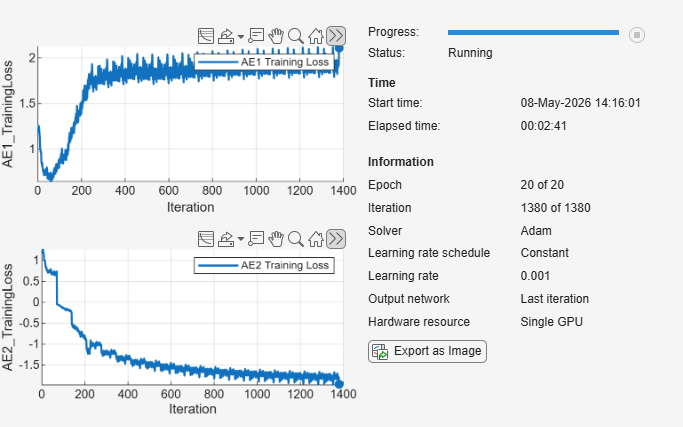Select data tips tool on AE2 plot
The image size is (683, 427).
[256, 239]
